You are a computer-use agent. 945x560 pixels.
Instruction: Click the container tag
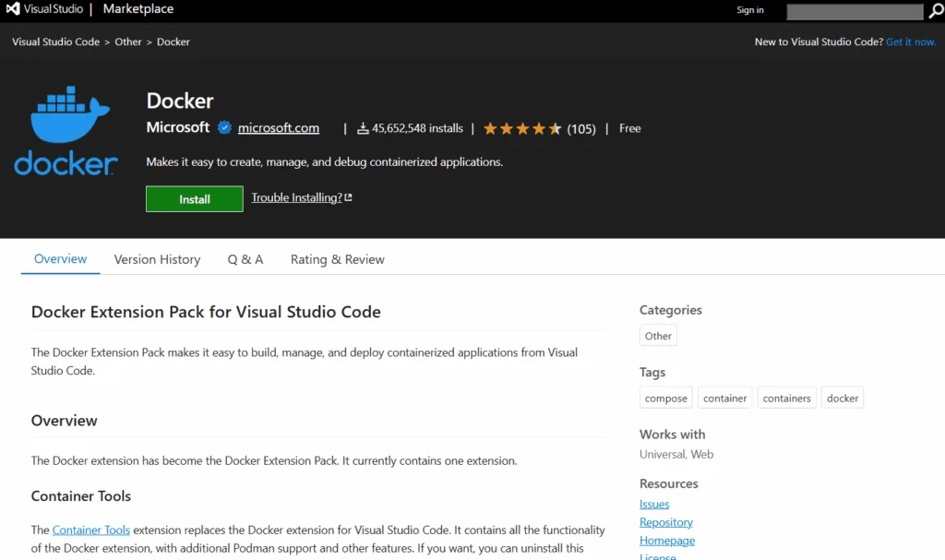coord(725,398)
